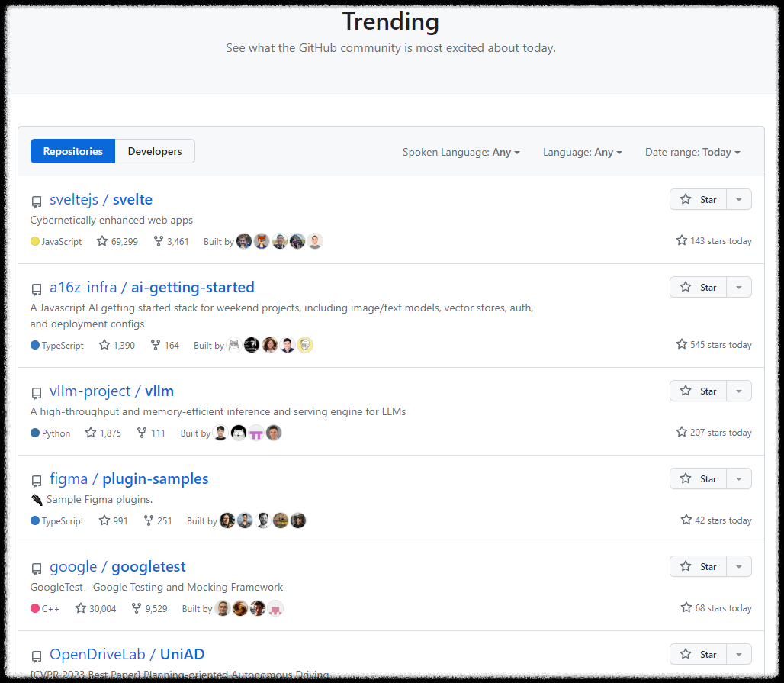Expand star list dropdown for vllm

pyautogui.click(x=739, y=391)
